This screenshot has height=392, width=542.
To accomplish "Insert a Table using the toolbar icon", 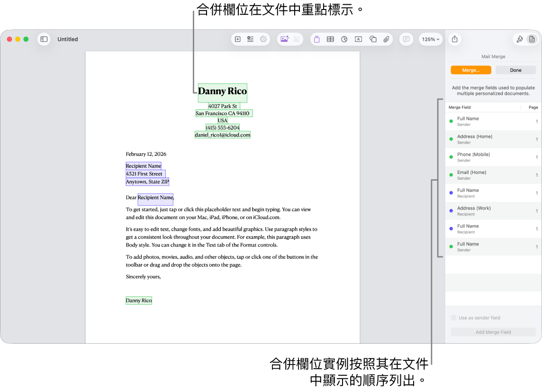I will tap(330, 39).
